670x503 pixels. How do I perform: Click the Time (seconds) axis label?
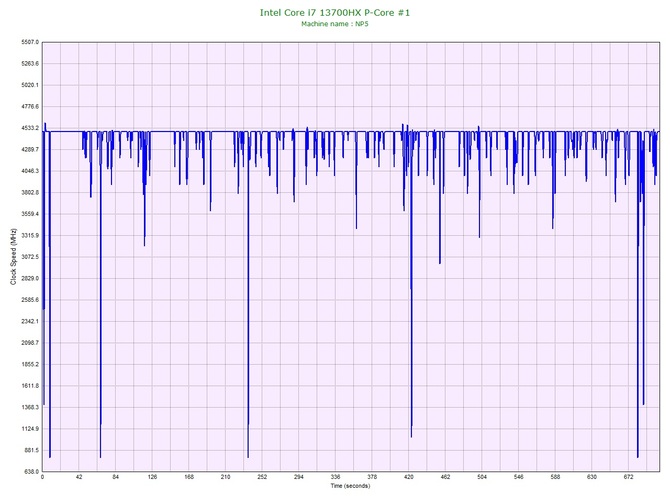click(x=350, y=486)
